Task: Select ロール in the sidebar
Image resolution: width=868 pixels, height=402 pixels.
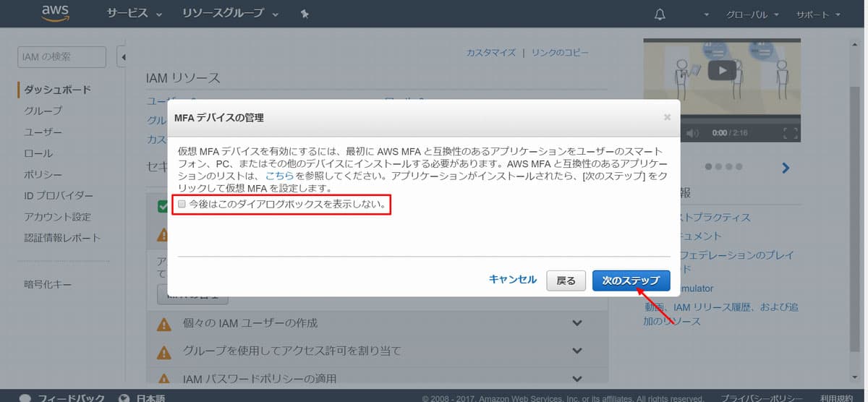Action: [x=38, y=153]
